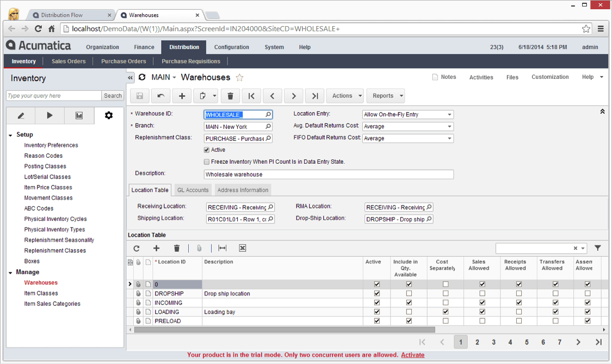This screenshot has width=612, height=364.
Task: Toggle Cost Separately for location 0
Action: [446, 285]
